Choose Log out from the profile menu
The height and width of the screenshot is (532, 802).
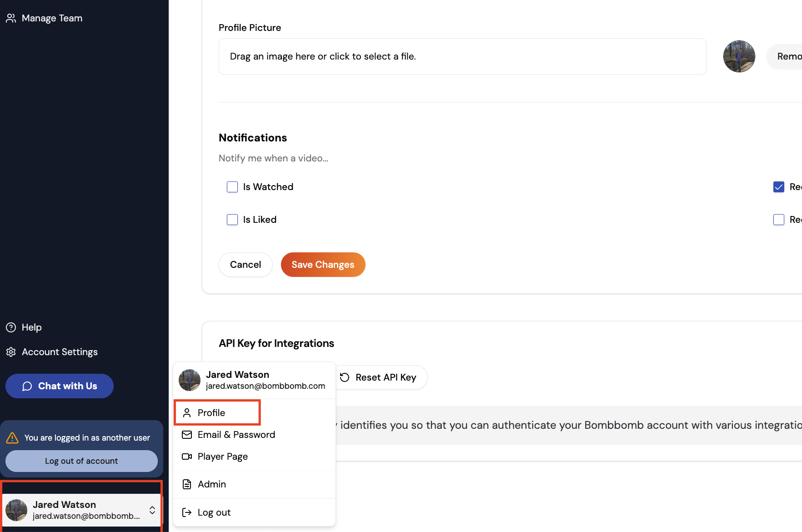(x=214, y=512)
